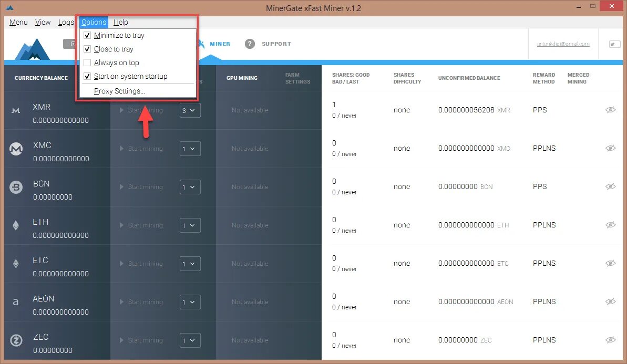Toggle visibility eye for ETC row
Image resolution: width=627 pixels, height=364 pixels.
pyautogui.click(x=610, y=263)
